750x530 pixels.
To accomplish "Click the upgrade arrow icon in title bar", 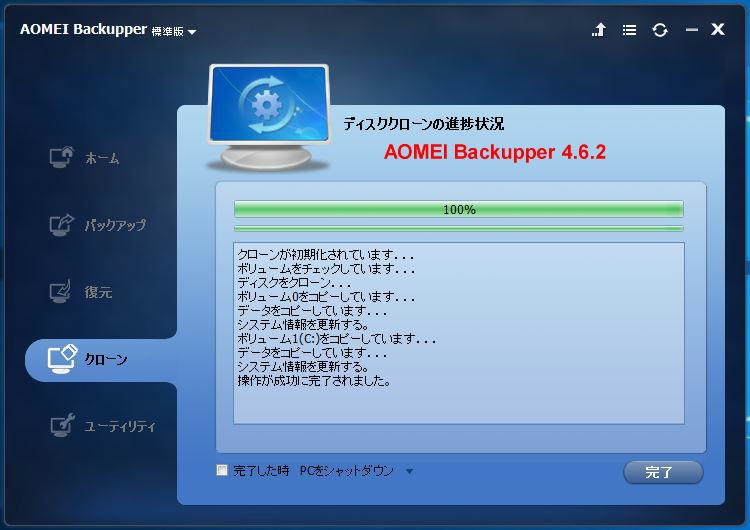I will 598,30.
